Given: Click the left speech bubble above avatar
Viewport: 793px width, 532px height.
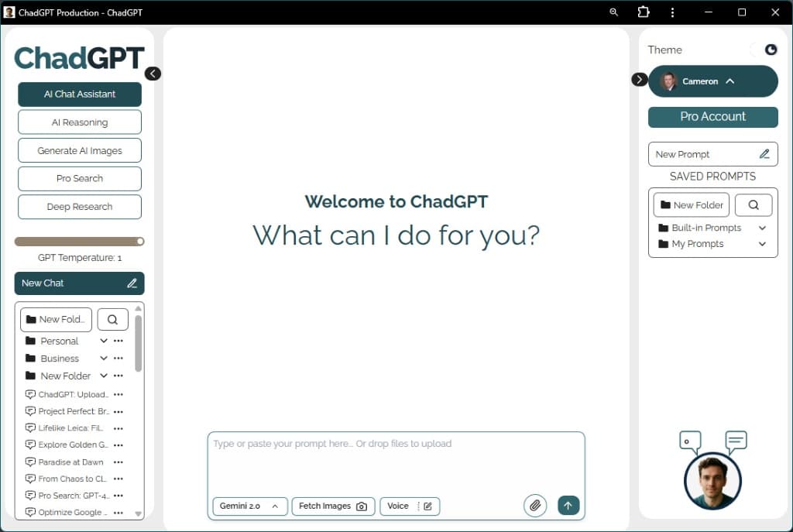Looking at the screenshot, I should tap(690, 442).
